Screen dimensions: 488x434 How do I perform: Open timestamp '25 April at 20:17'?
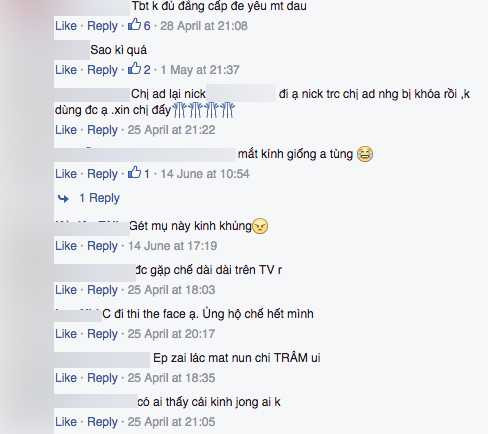tap(171, 334)
